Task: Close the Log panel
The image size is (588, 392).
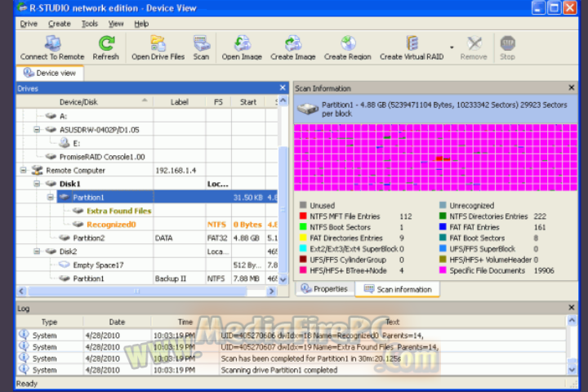Action: click(572, 308)
